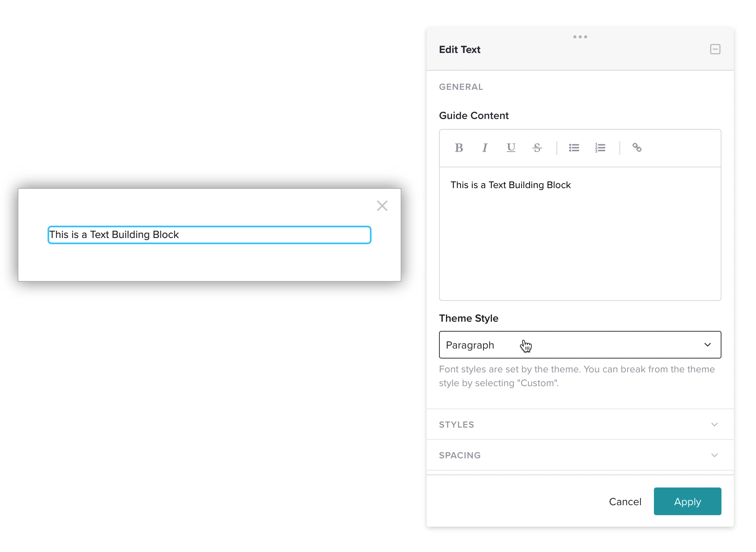
Task: Open the Theme Style Paragraph dropdown
Action: 580,345
